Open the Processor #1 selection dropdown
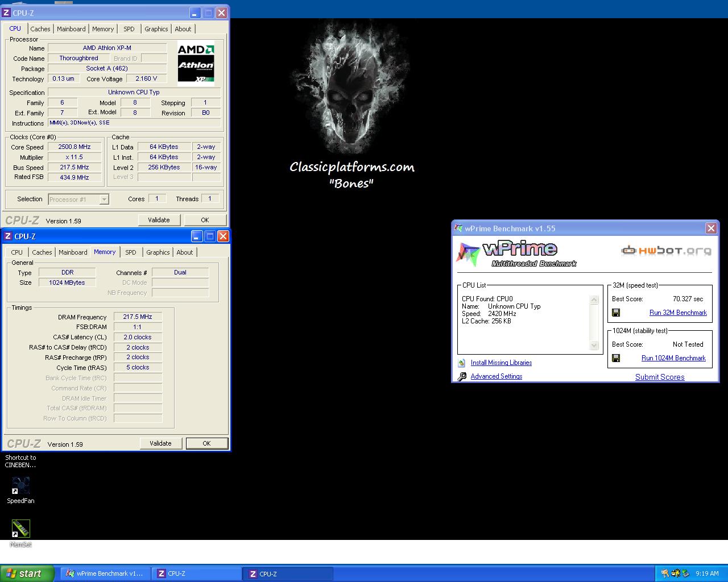 [x=104, y=199]
